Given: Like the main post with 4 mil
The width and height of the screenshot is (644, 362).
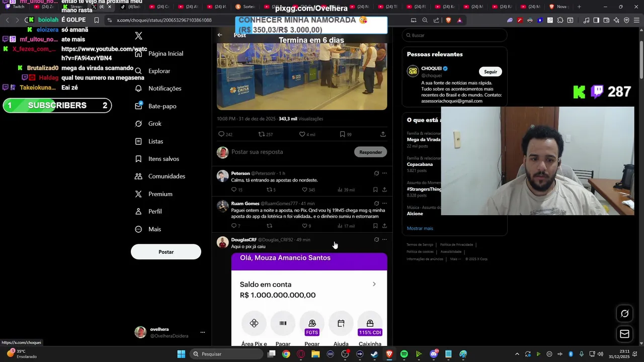Looking at the screenshot, I should (x=307, y=134).
